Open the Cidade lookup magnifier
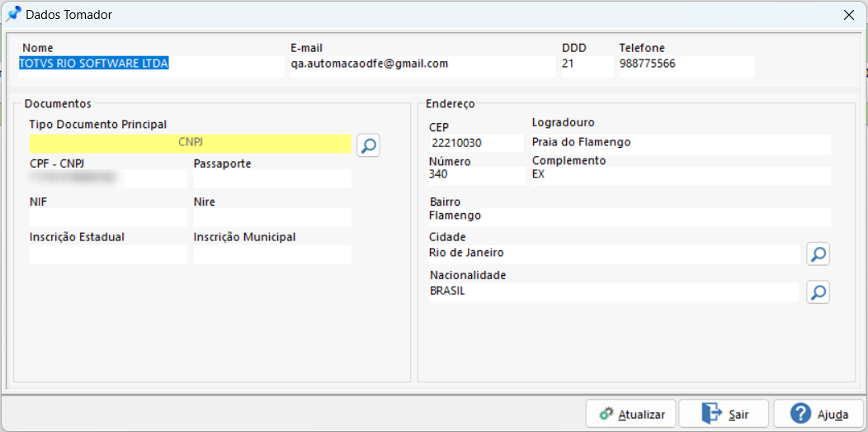The height and width of the screenshot is (432, 868). 818,254
